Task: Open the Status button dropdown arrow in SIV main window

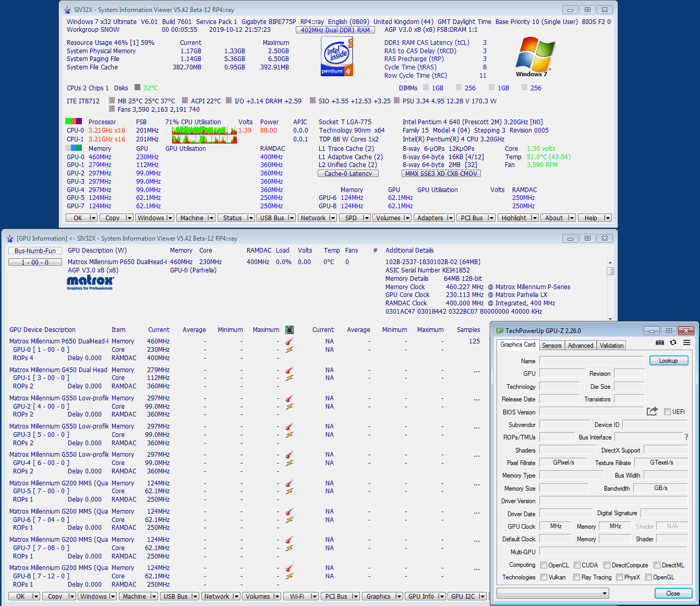Action: (x=250, y=218)
